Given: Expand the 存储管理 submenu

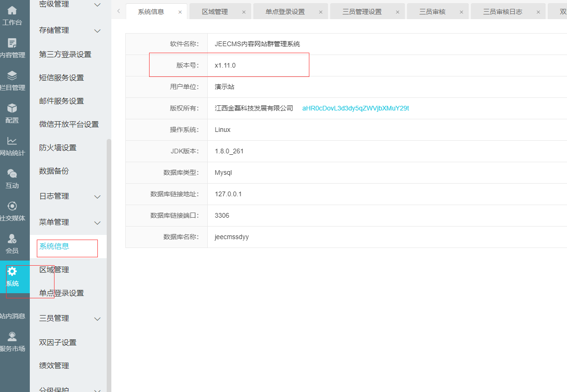Looking at the screenshot, I should [97, 31].
